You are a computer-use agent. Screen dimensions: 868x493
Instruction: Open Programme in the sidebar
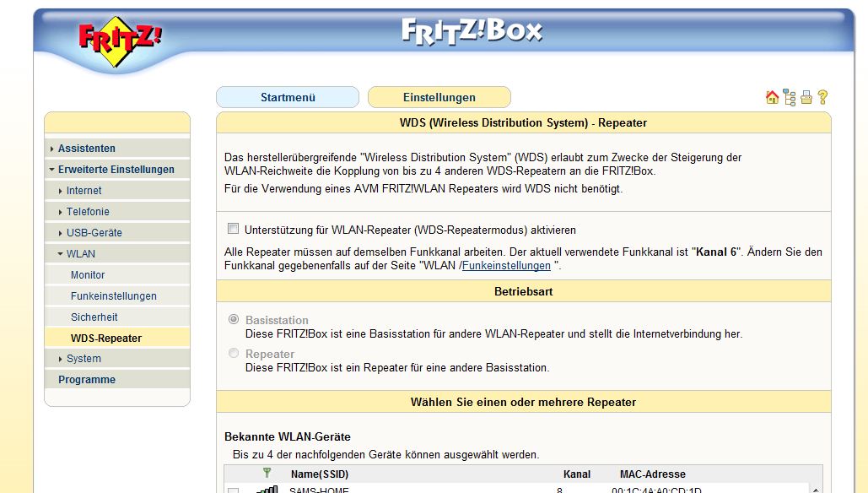(x=87, y=379)
